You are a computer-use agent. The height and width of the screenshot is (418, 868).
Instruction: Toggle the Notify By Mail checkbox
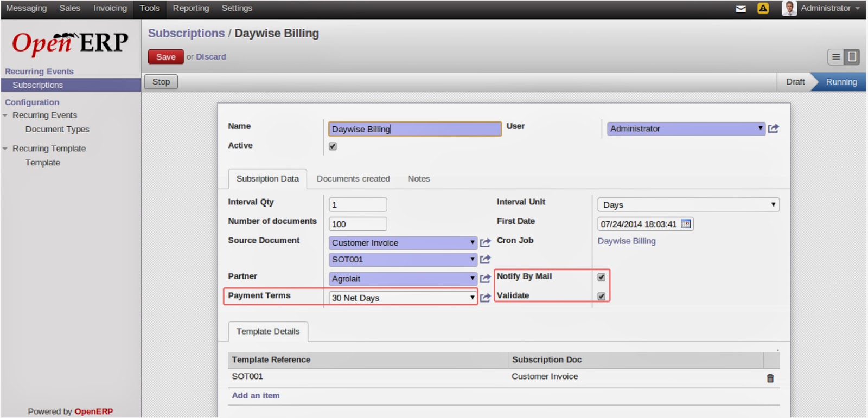pos(601,277)
